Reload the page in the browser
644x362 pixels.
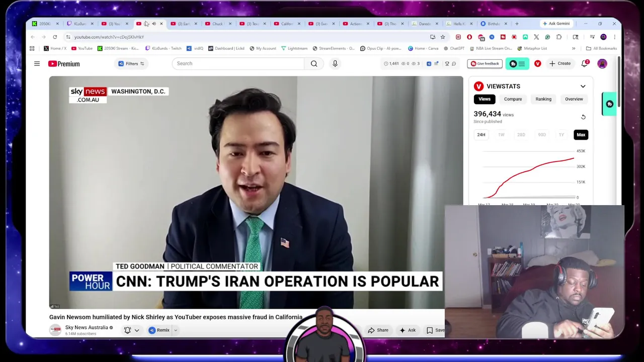click(55, 37)
